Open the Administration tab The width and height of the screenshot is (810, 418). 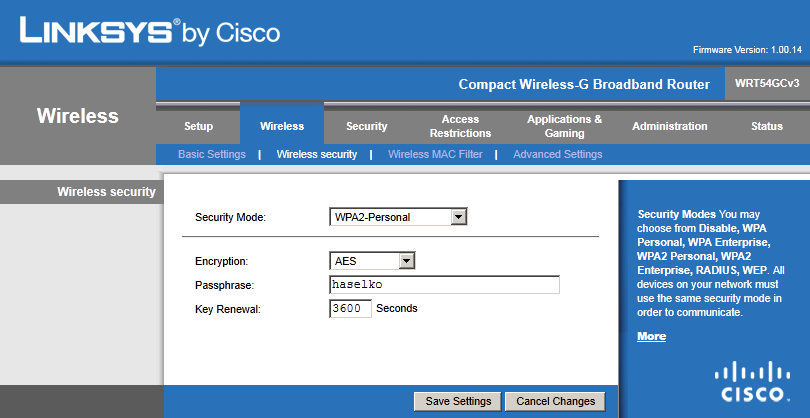point(669,126)
